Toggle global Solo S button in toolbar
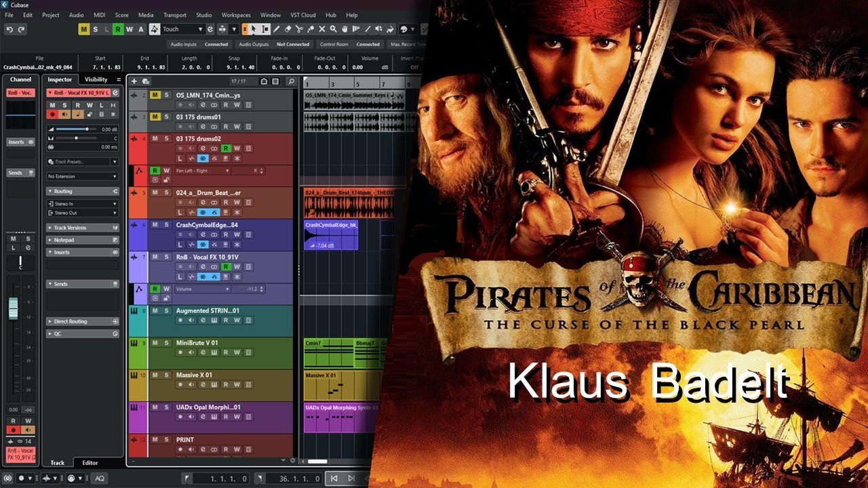The width and height of the screenshot is (868, 488). pos(96,29)
